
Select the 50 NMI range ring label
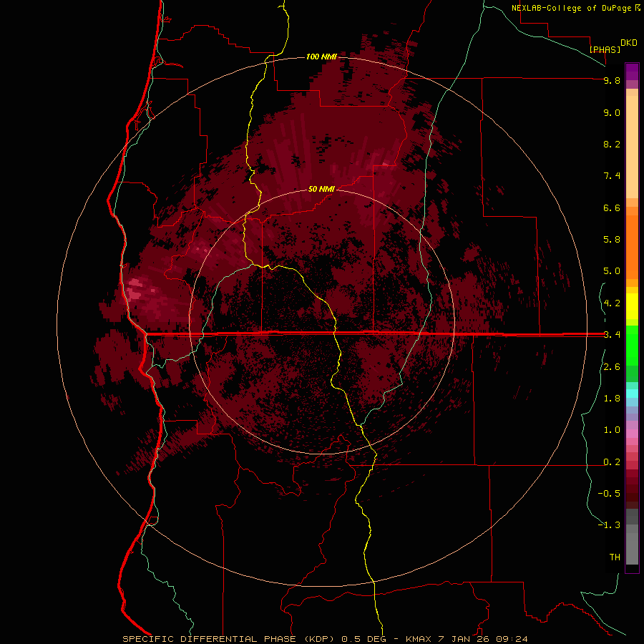pyautogui.click(x=321, y=189)
